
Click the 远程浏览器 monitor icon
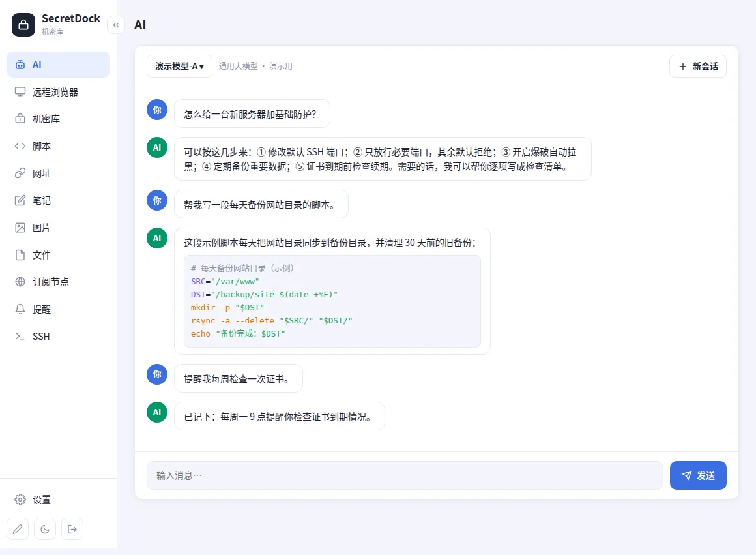click(x=20, y=92)
